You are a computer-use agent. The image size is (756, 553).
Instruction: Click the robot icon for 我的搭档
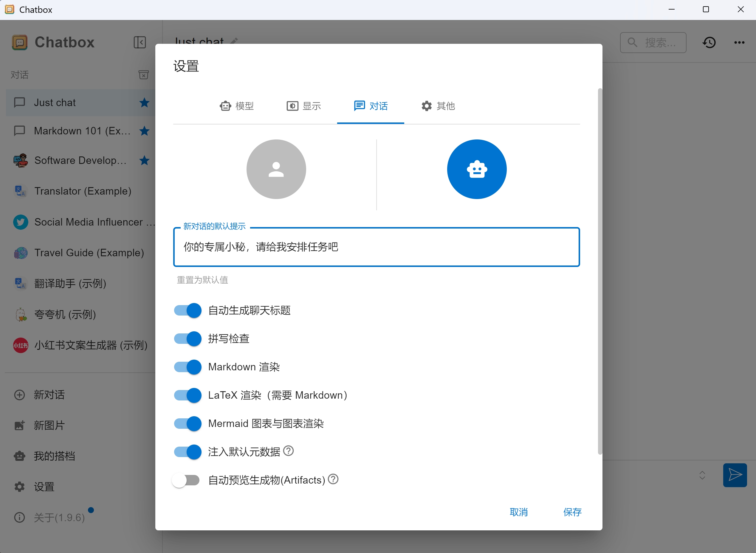pyautogui.click(x=19, y=456)
